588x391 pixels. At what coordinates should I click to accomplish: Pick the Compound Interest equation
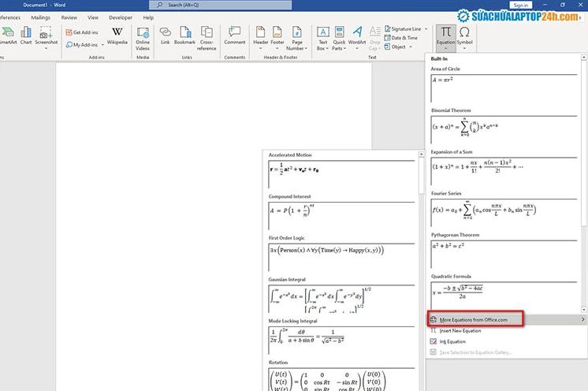coord(341,216)
